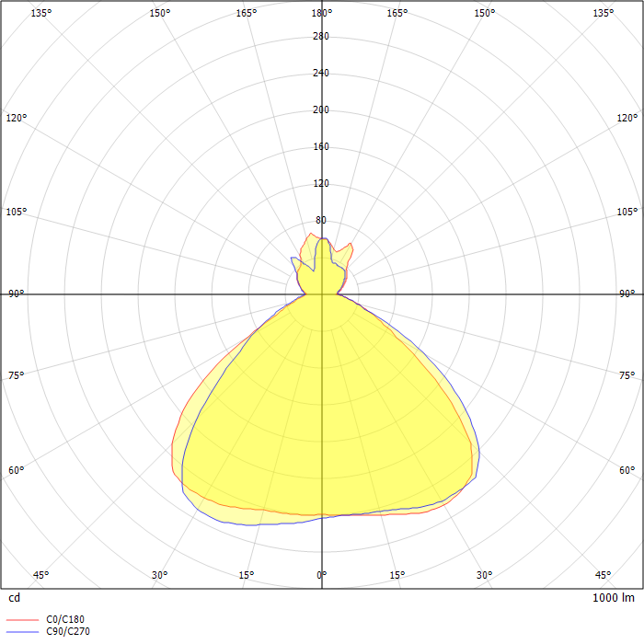Click the bottom-right 15° angle label
644x644 pixels.
pyautogui.click(x=397, y=575)
